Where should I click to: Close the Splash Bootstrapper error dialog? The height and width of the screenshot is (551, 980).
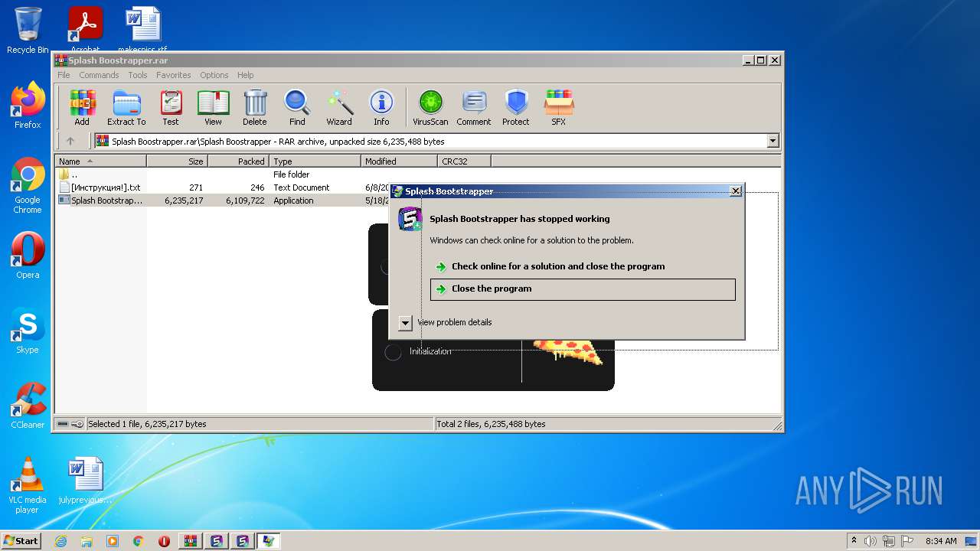[x=736, y=191]
